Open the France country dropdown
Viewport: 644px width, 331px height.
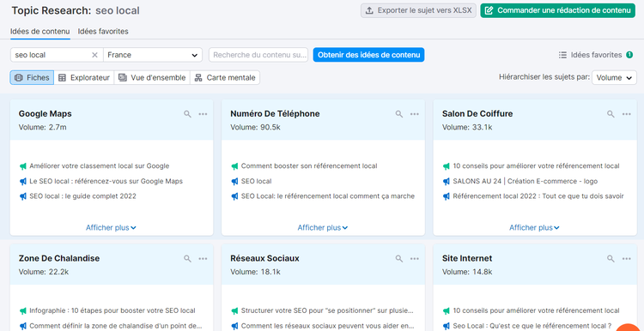pyautogui.click(x=152, y=55)
